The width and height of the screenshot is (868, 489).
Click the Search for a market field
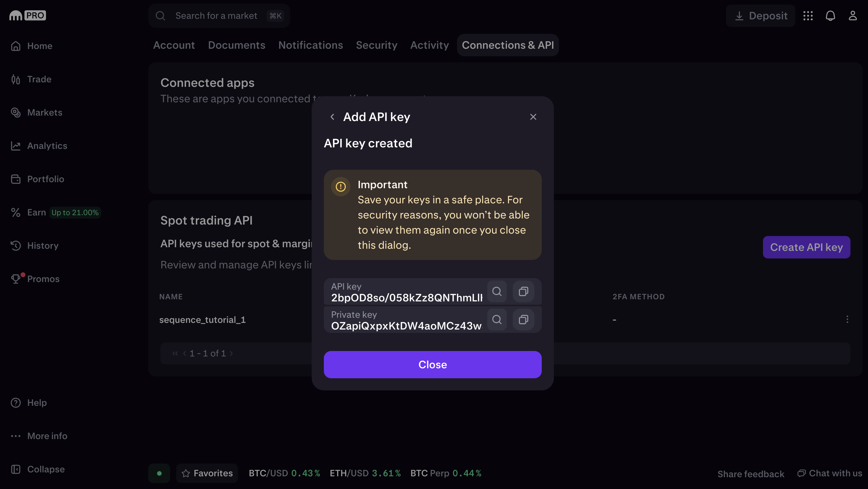point(219,16)
